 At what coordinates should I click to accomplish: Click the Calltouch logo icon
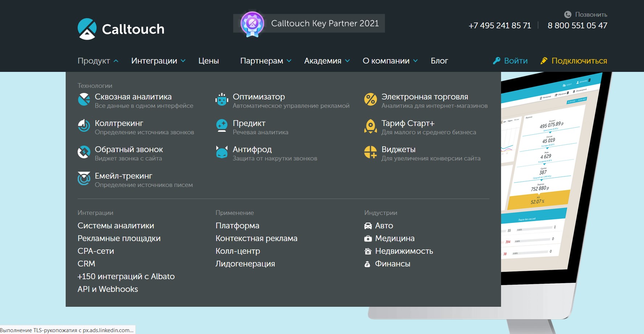pyautogui.click(x=87, y=29)
